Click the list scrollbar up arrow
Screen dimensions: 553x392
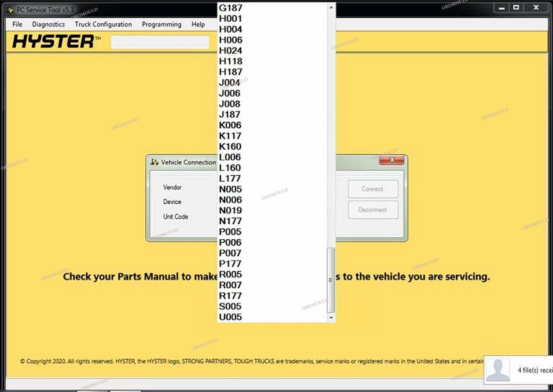pyautogui.click(x=331, y=7)
